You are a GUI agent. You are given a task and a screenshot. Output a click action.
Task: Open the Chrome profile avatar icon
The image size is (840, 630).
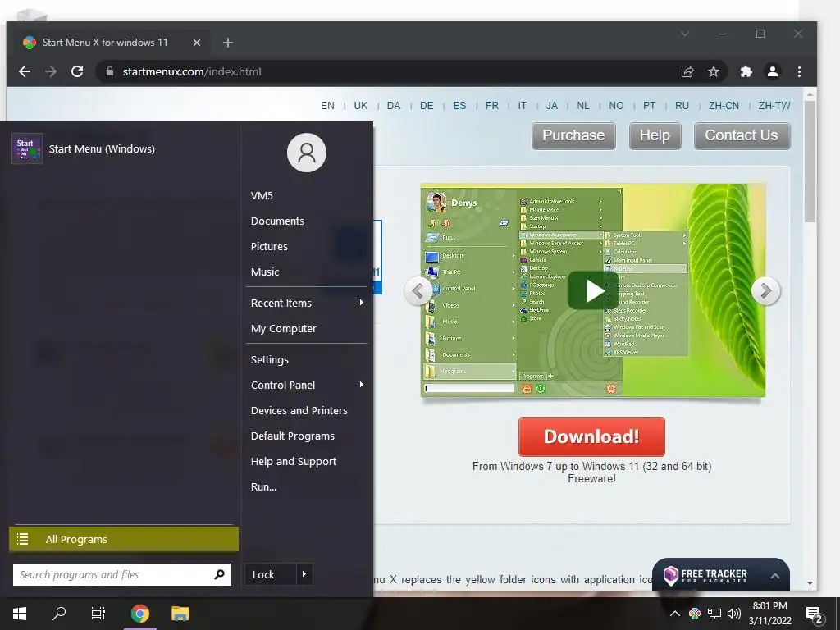point(773,71)
